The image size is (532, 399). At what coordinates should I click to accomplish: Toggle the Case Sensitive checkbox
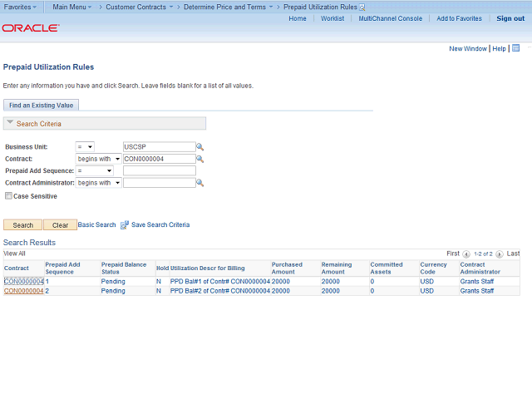[x=8, y=196]
